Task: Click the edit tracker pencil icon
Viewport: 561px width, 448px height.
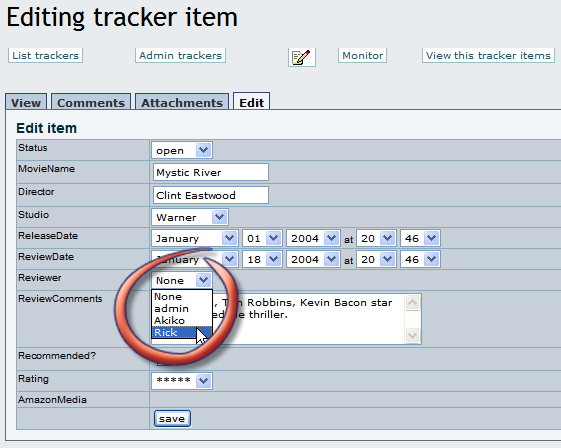Action: pyautogui.click(x=302, y=57)
